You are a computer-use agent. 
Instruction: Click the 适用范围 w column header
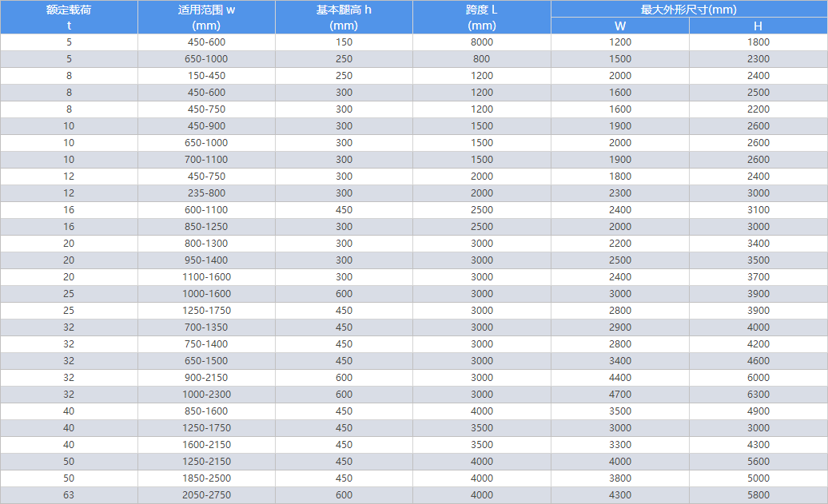pos(206,17)
